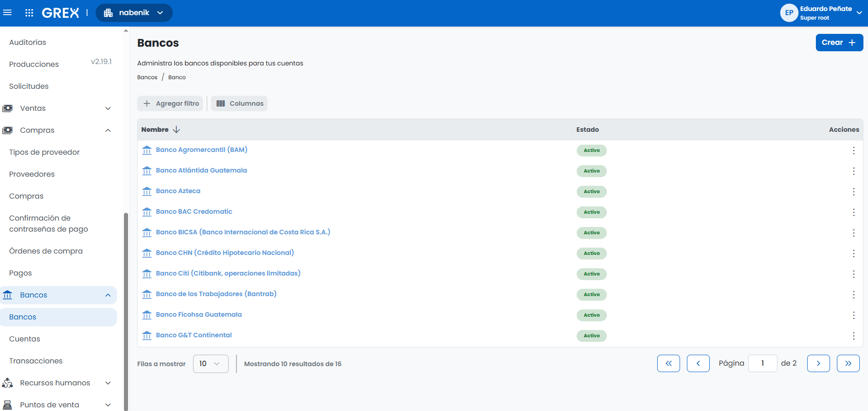The image size is (868, 411).
Task: Expand the Eduardo Peñate user menu chevron
Action: 859,13
